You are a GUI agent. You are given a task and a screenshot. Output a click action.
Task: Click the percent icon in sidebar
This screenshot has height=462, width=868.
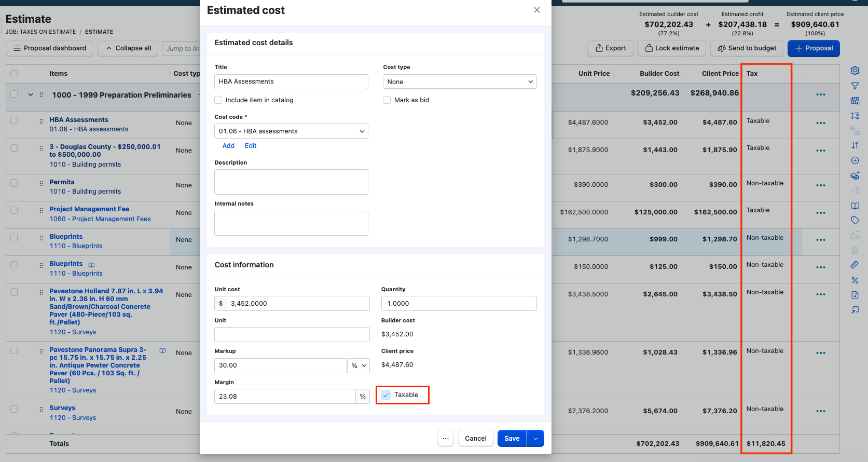855,280
